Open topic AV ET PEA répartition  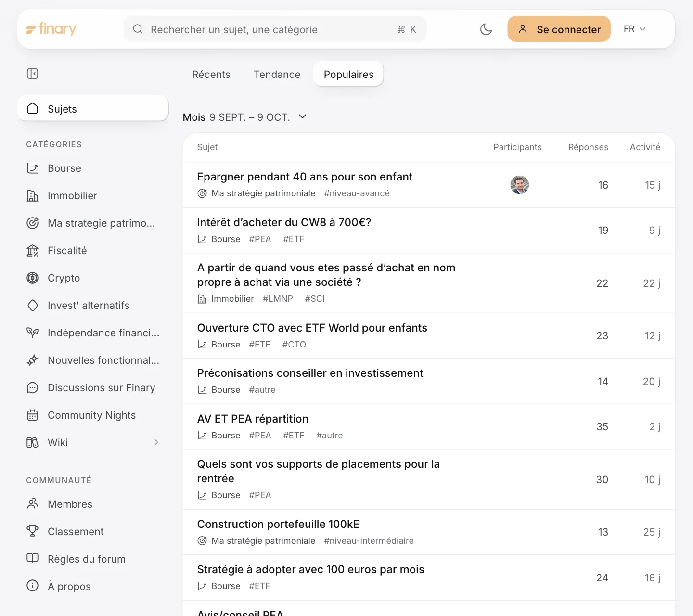coord(253,419)
